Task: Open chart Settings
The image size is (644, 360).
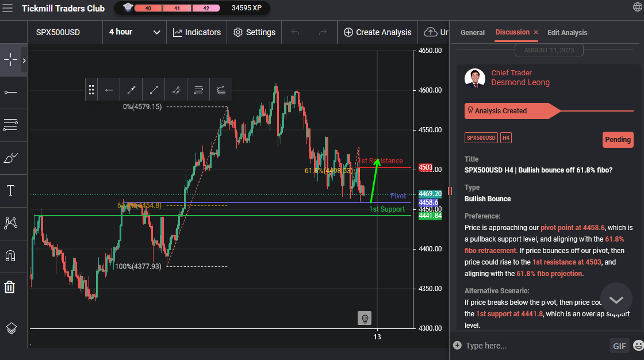Action: pyautogui.click(x=255, y=32)
